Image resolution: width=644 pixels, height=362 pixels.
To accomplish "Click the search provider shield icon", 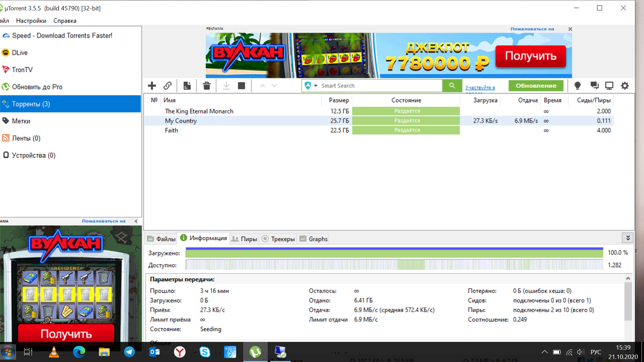I will tap(308, 86).
